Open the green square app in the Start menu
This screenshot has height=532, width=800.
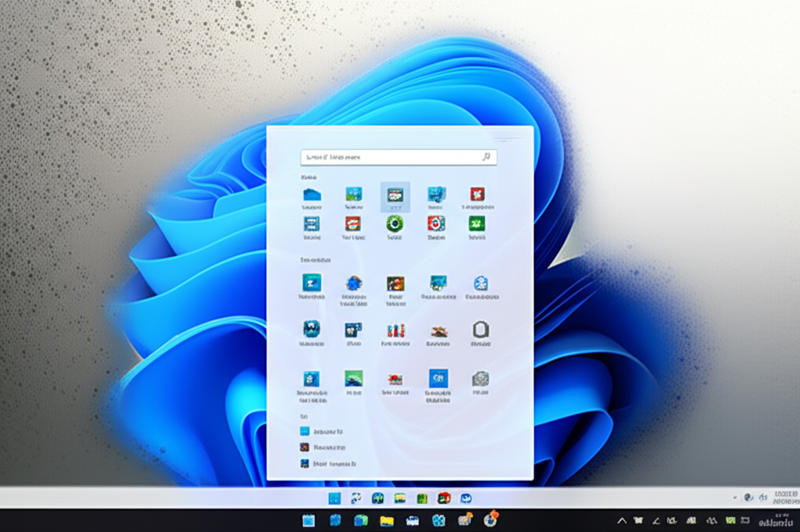pos(477,223)
